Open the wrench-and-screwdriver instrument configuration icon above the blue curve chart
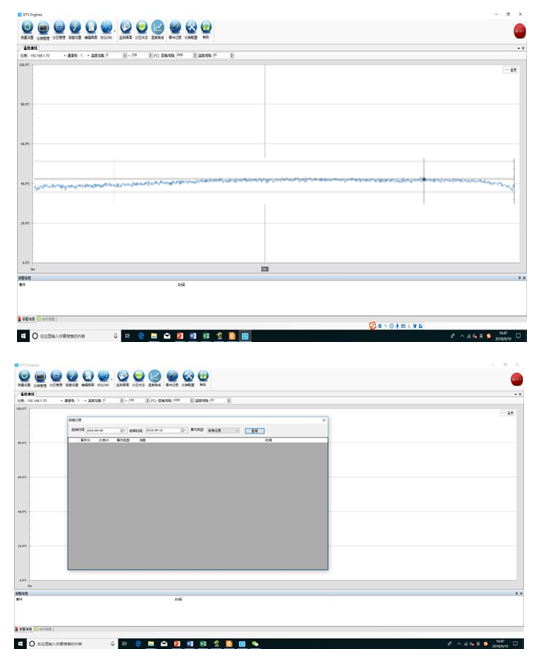 point(191,28)
